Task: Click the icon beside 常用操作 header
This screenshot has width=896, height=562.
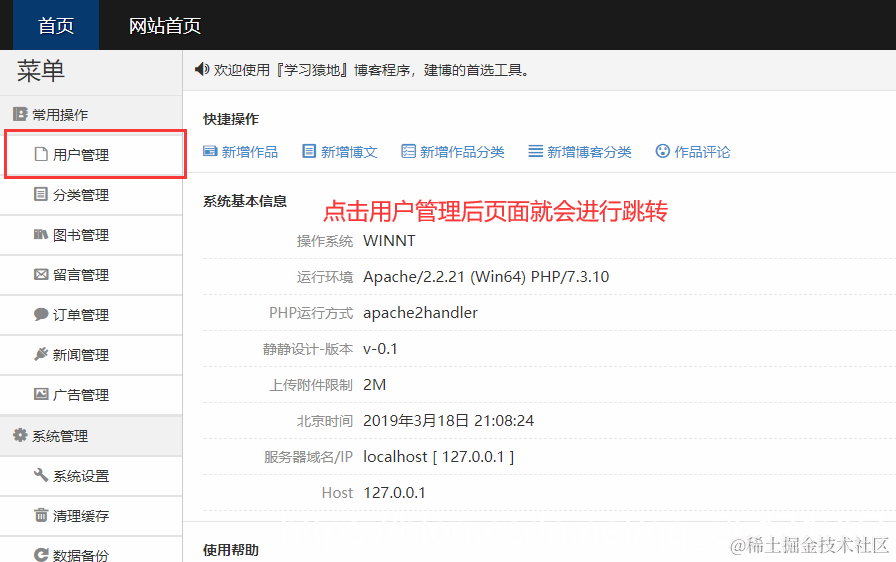Action: click(20, 114)
